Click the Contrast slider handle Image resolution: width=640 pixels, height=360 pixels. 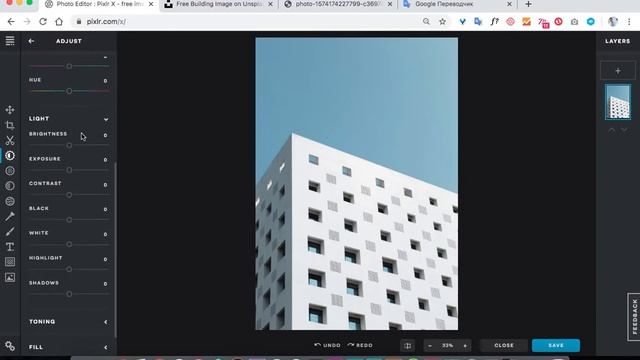[x=69, y=195]
